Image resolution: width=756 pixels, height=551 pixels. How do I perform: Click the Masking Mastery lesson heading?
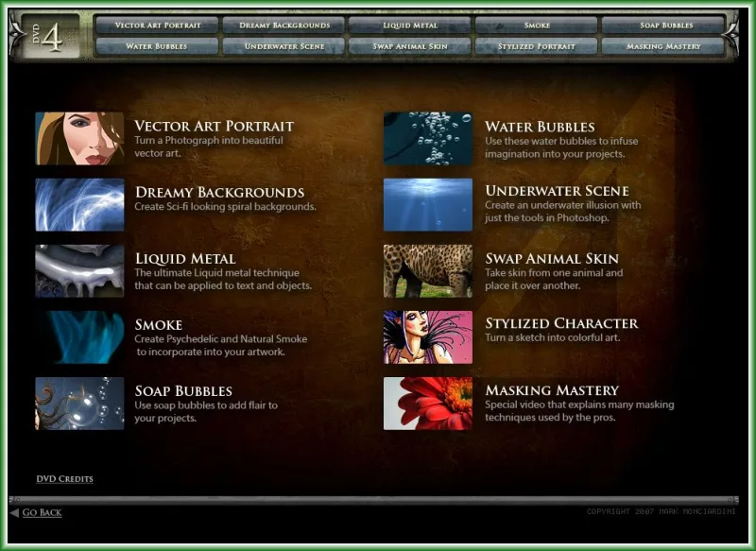point(552,390)
